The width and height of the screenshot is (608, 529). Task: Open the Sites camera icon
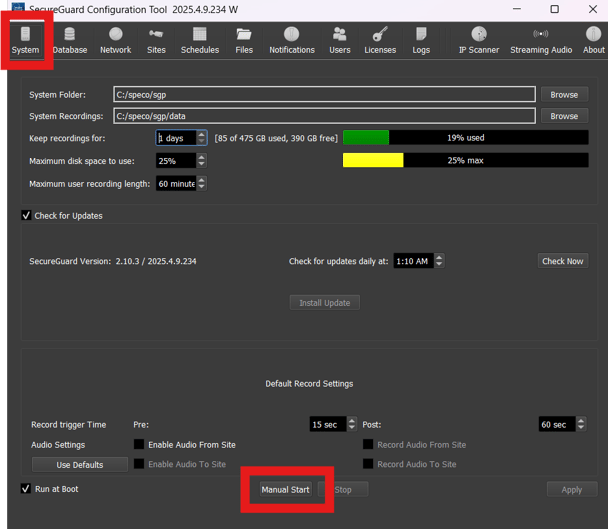click(x=156, y=34)
